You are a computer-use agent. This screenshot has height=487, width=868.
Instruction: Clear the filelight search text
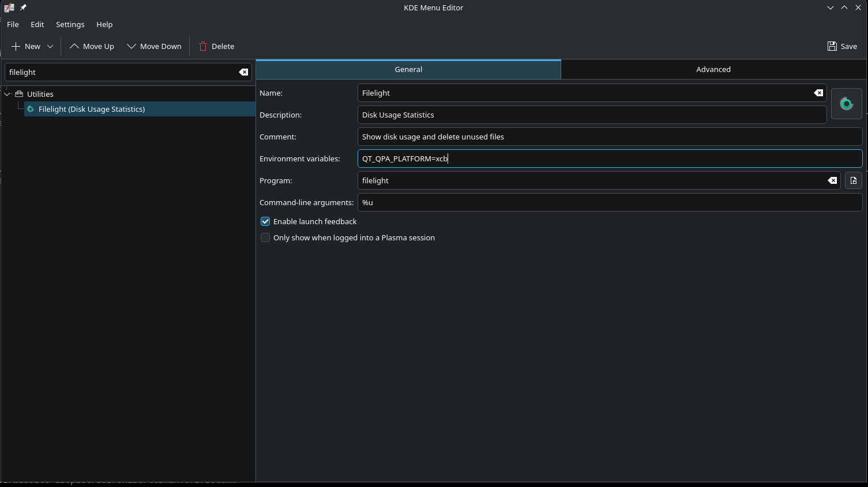click(x=243, y=72)
